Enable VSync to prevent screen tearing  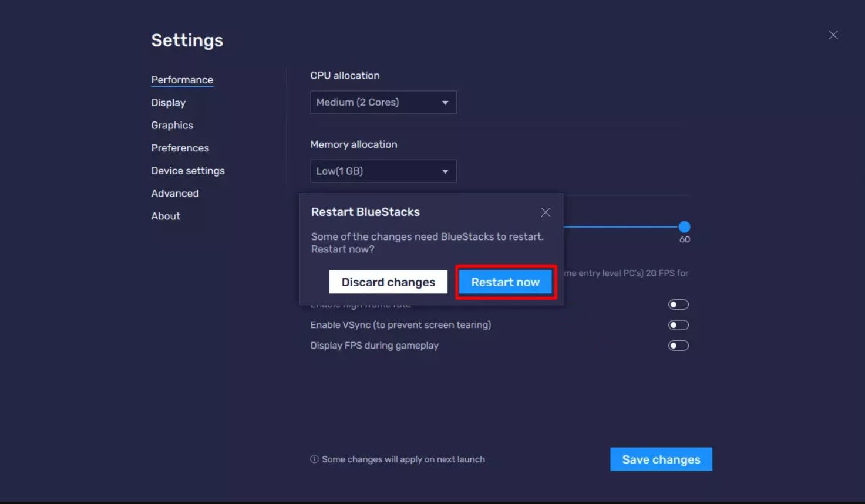tap(678, 324)
